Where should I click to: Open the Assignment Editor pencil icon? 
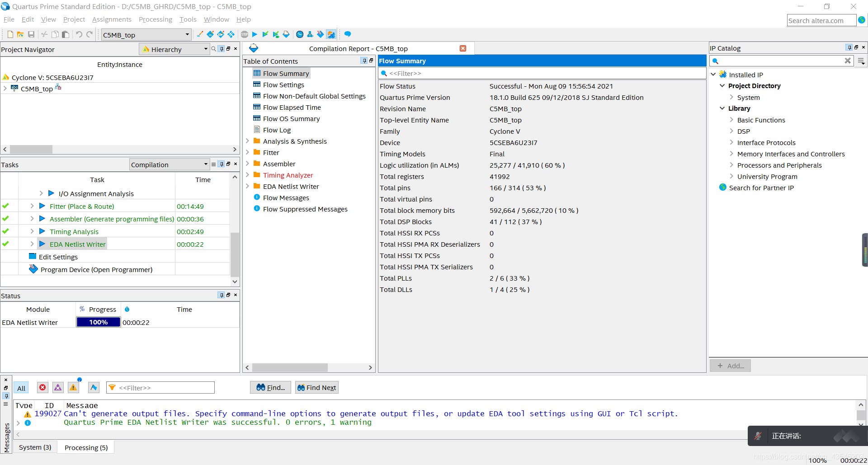click(x=200, y=34)
